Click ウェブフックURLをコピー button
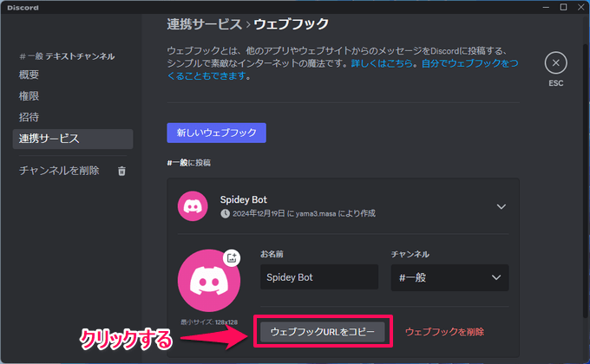Image resolution: width=590 pixels, height=364 pixels. tap(323, 332)
